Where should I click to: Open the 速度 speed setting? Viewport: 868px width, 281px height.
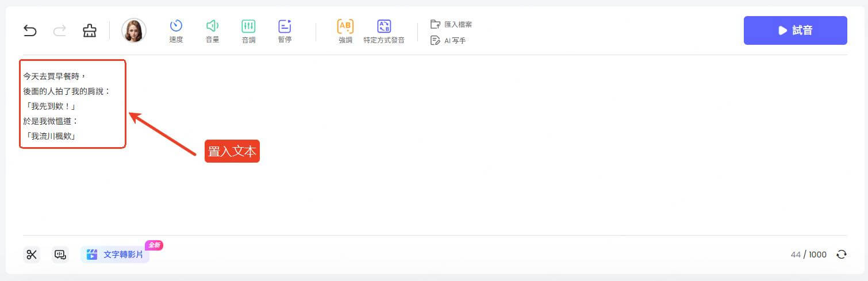[176, 30]
